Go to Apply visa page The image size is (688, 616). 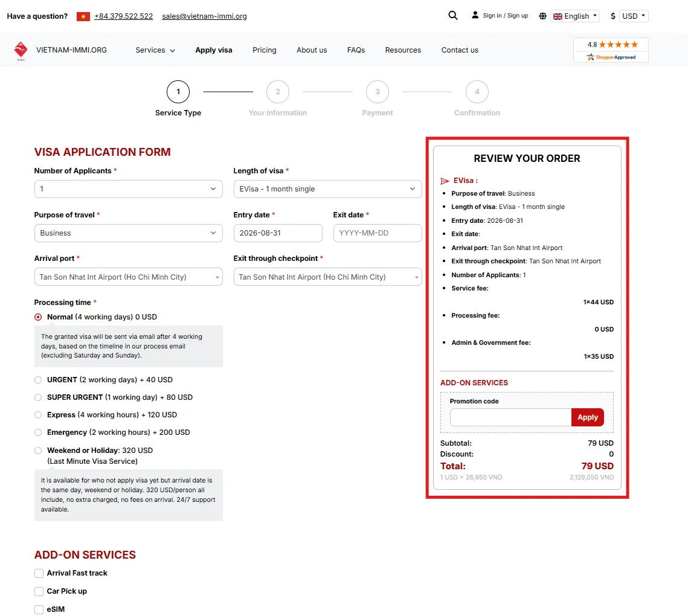tap(214, 50)
